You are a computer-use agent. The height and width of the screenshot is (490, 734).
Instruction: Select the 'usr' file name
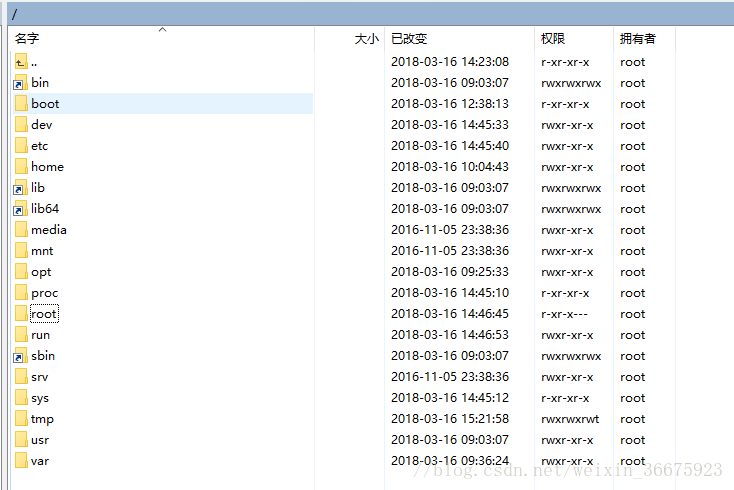click(x=40, y=440)
